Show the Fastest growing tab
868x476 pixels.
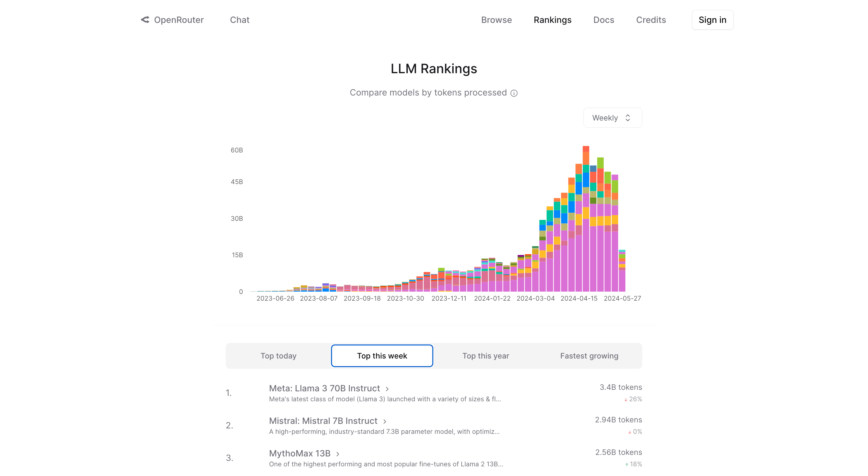tap(589, 356)
